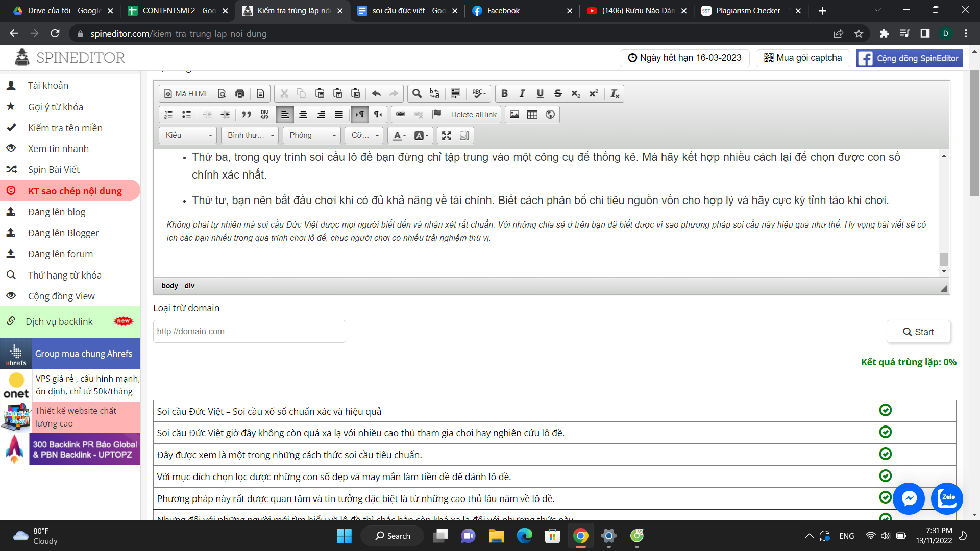Expand the Phông font dropdown
Image resolution: width=980 pixels, height=551 pixels.
(x=312, y=135)
